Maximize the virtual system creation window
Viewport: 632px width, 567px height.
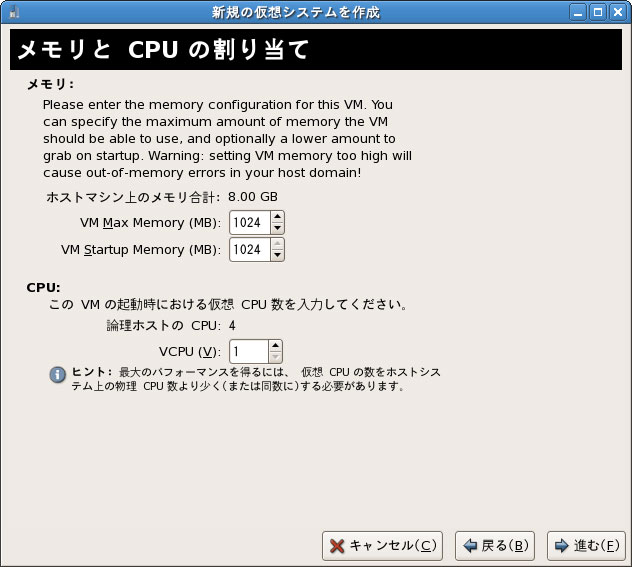(599, 13)
